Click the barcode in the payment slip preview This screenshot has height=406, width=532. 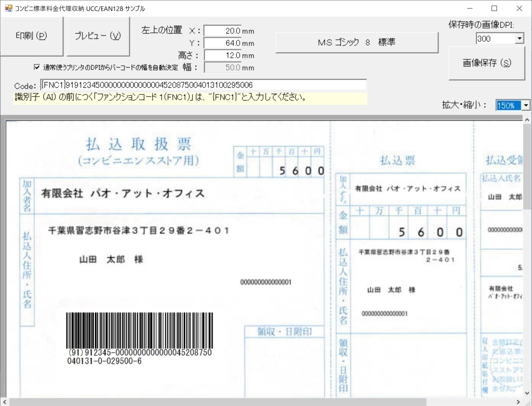point(140,329)
